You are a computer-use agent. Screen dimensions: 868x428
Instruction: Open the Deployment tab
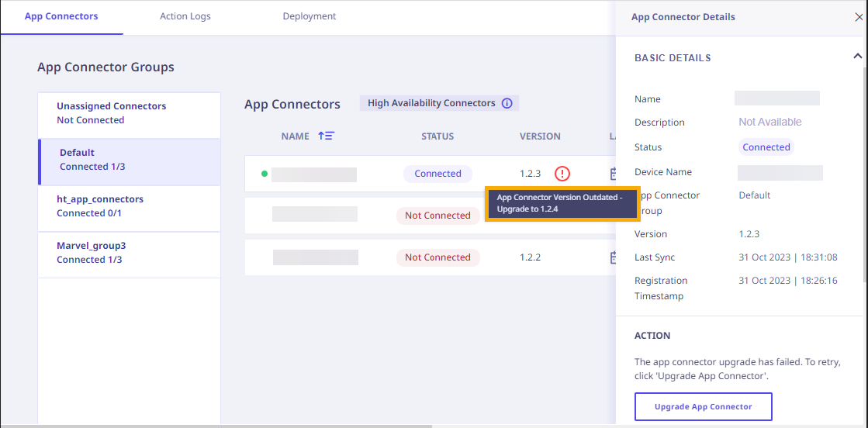[x=309, y=16]
